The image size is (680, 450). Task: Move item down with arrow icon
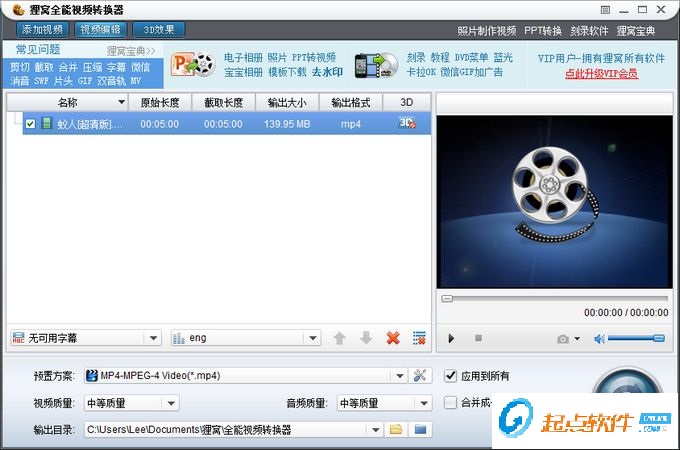click(x=366, y=338)
